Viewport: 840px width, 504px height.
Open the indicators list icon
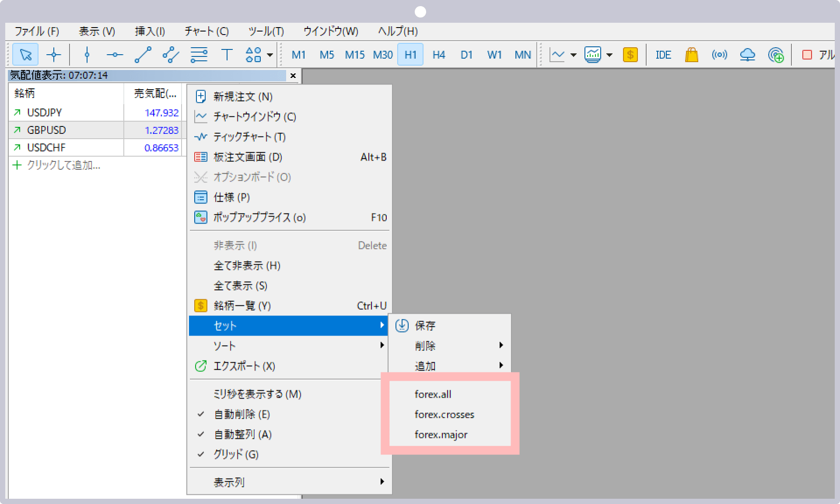(x=593, y=55)
